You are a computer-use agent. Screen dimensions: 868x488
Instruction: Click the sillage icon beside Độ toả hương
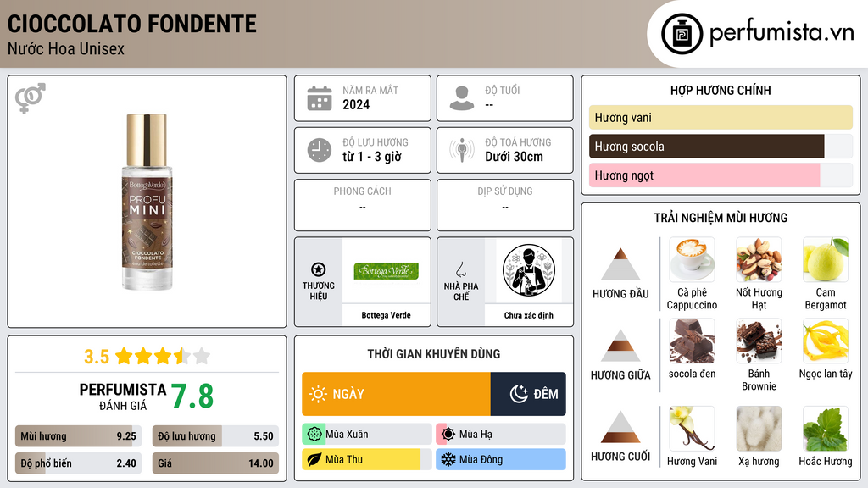click(462, 150)
